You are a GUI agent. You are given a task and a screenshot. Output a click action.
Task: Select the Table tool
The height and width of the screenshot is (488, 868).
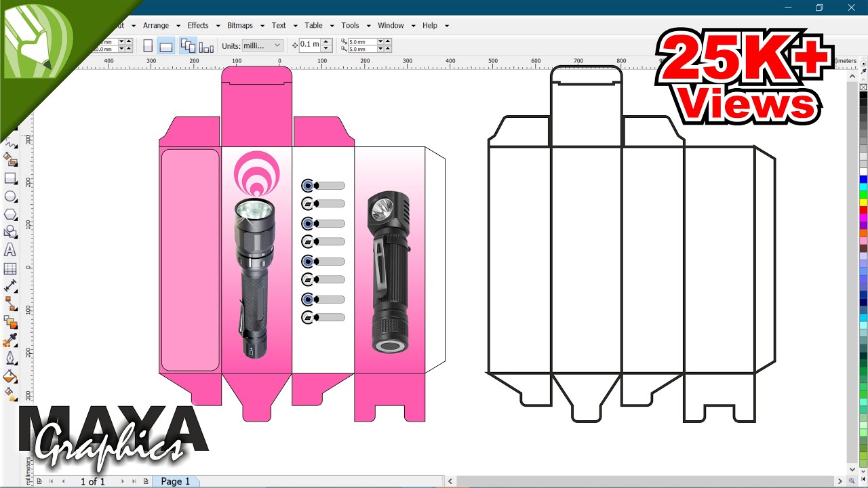[10, 268]
